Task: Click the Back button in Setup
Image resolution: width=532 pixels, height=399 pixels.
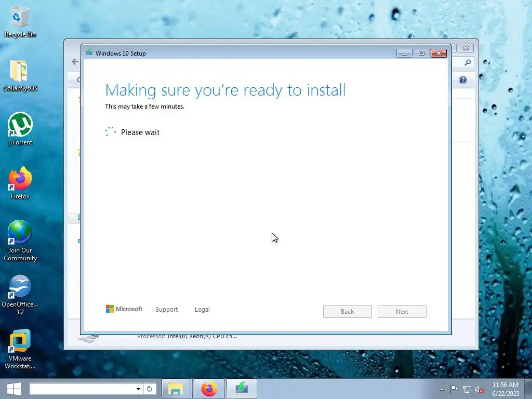Action: point(348,312)
